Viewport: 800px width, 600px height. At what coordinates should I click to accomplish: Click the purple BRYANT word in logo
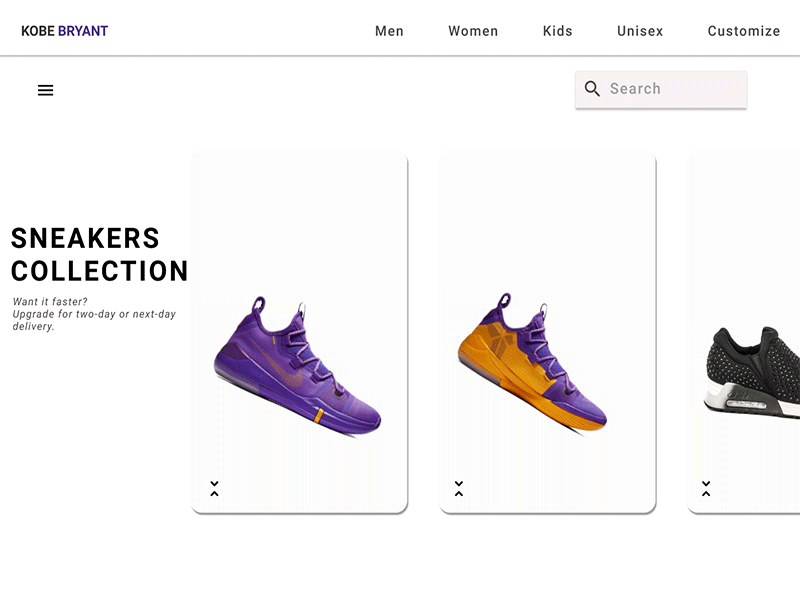click(x=83, y=31)
